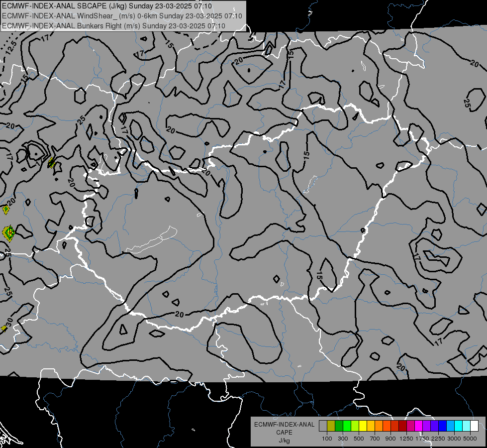The image size is (487, 448).
Task: Pick the dark red swatch in legend
Action: 403,426
